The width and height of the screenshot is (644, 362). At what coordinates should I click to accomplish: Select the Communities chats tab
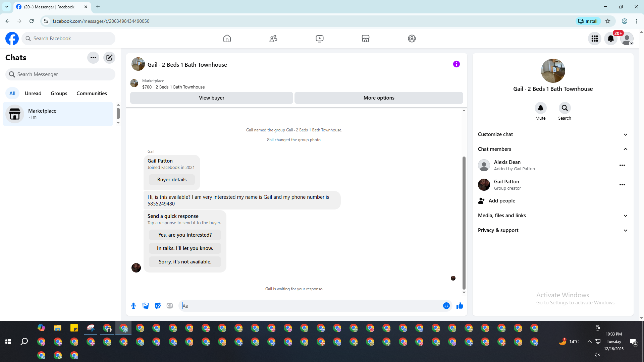pyautogui.click(x=92, y=94)
